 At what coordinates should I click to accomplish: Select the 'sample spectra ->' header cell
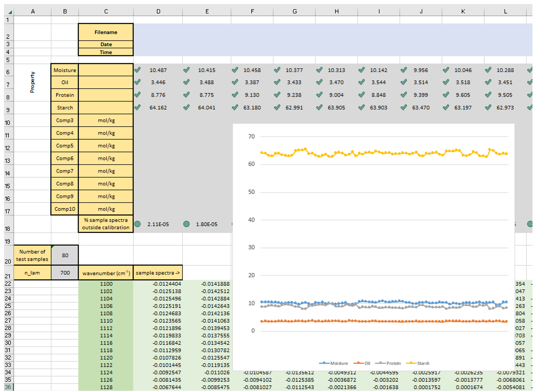click(157, 273)
